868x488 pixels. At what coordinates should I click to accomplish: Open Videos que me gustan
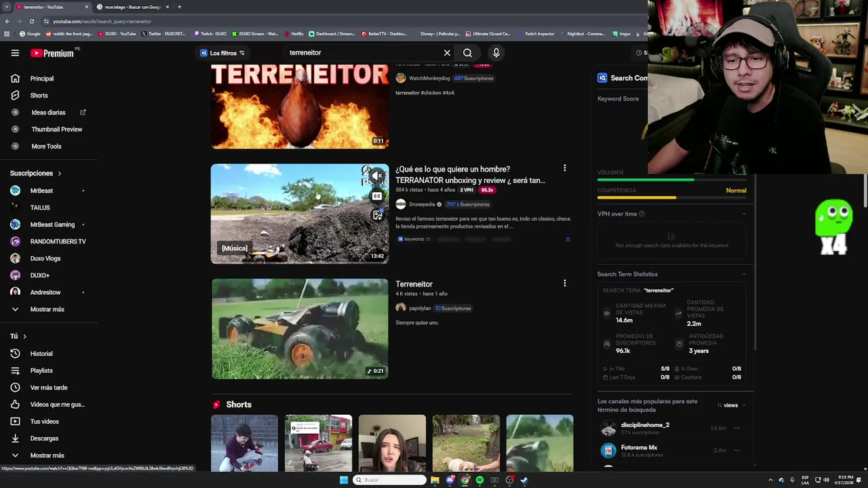pos(56,405)
